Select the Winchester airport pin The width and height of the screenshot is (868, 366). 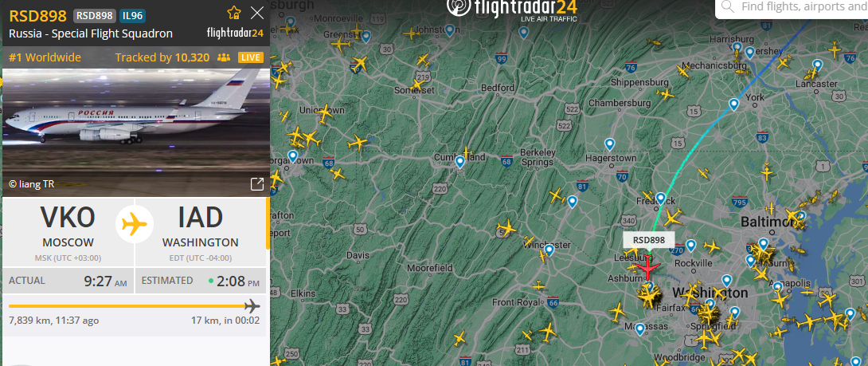click(x=549, y=250)
